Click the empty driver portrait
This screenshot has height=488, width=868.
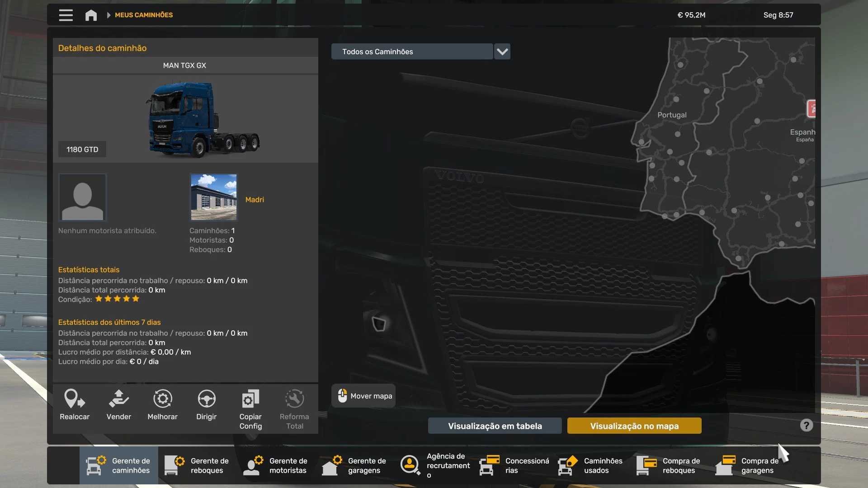pos(82,197)
